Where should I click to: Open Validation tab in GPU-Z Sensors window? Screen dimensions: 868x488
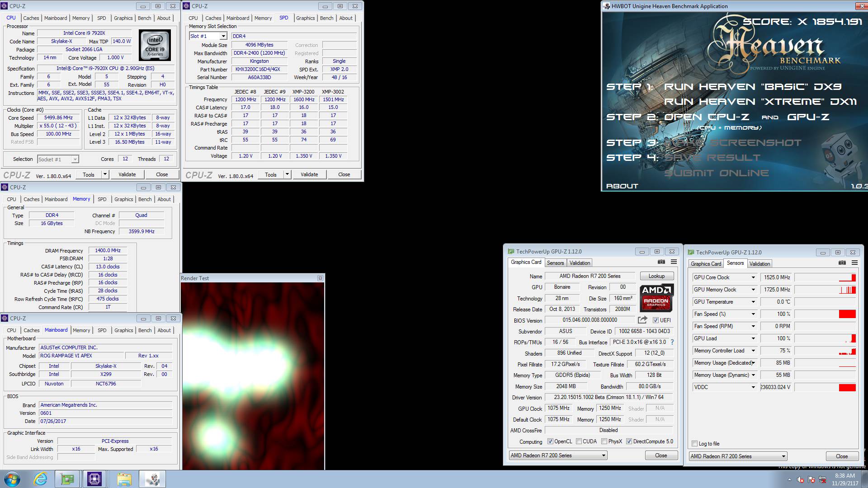tap(759, 264)
